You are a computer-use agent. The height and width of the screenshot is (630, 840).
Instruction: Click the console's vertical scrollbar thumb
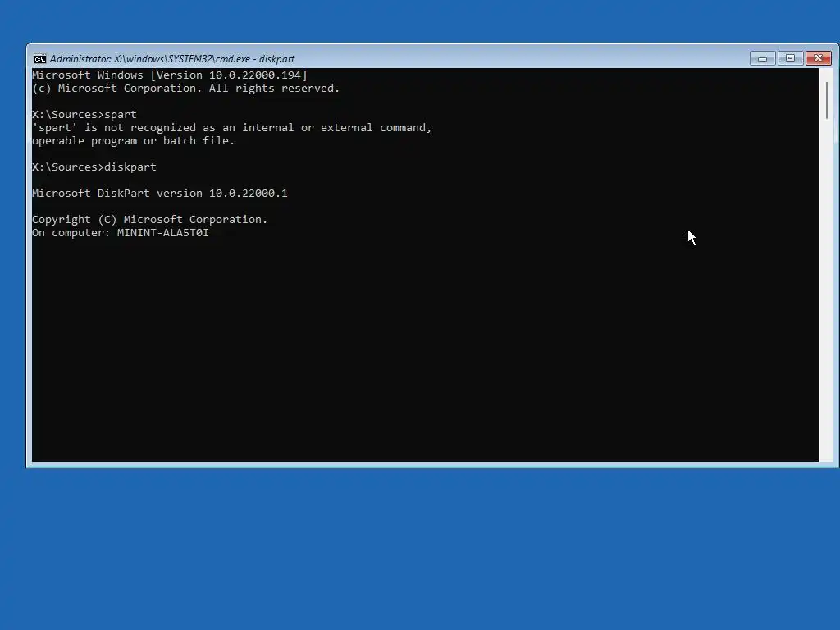[x=827, y=100]
